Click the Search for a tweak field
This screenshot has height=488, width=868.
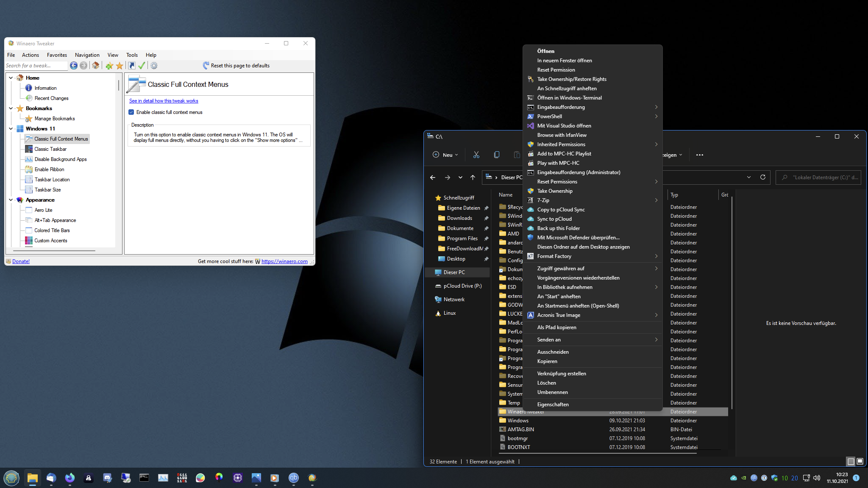point(36,66)
